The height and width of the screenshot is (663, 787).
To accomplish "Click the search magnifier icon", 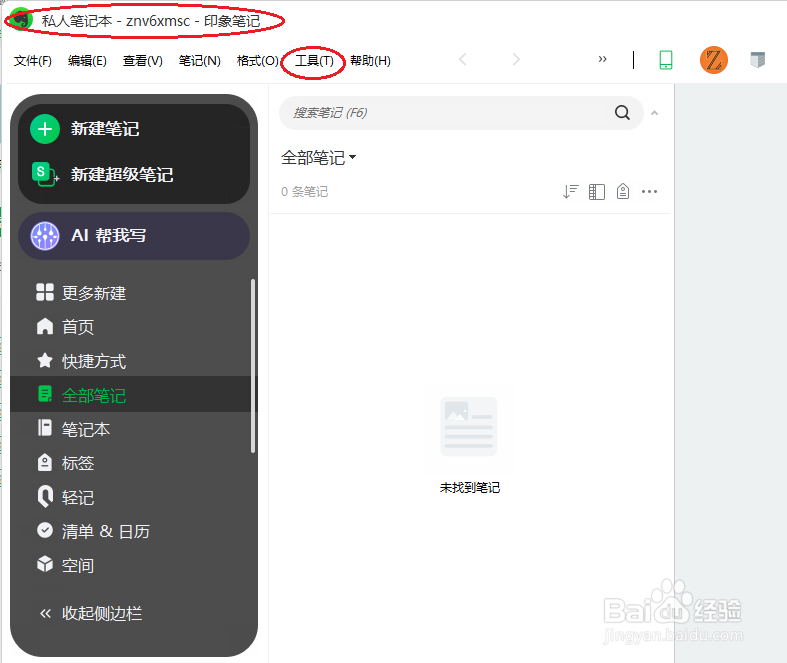I will 622,112.
